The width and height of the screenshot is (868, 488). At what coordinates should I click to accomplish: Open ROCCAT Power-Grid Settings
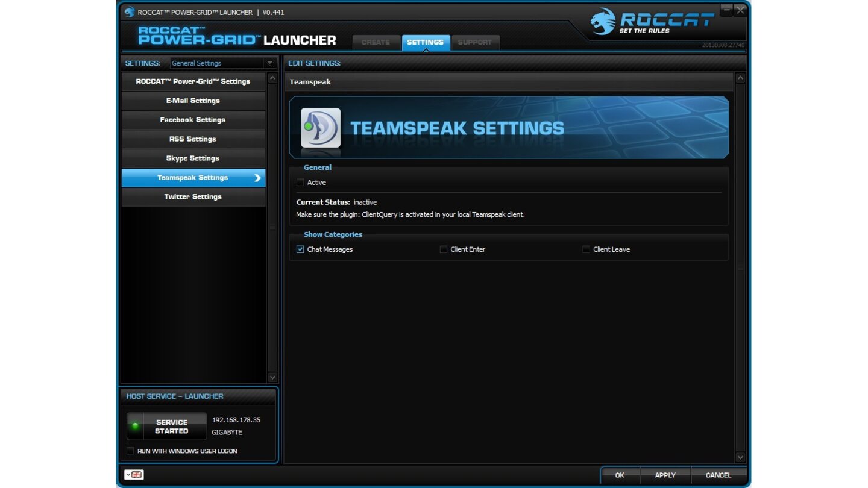click(193, 81)
